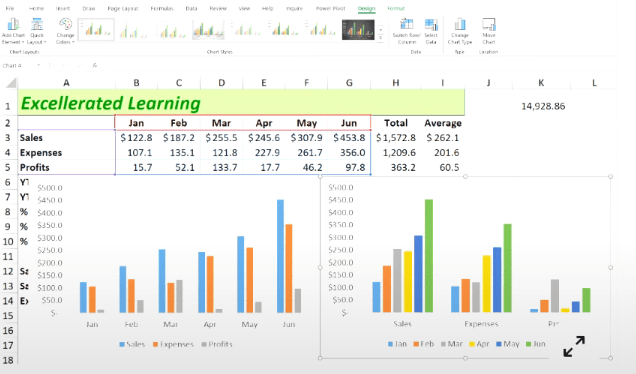636x374 pixels.
Task: Select the Design tab
Action: pos(367,9)
